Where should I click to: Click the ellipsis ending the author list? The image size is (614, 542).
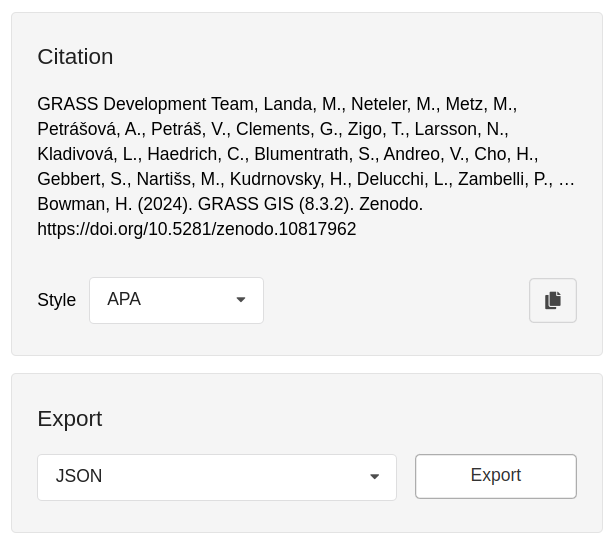coord(566,179)
